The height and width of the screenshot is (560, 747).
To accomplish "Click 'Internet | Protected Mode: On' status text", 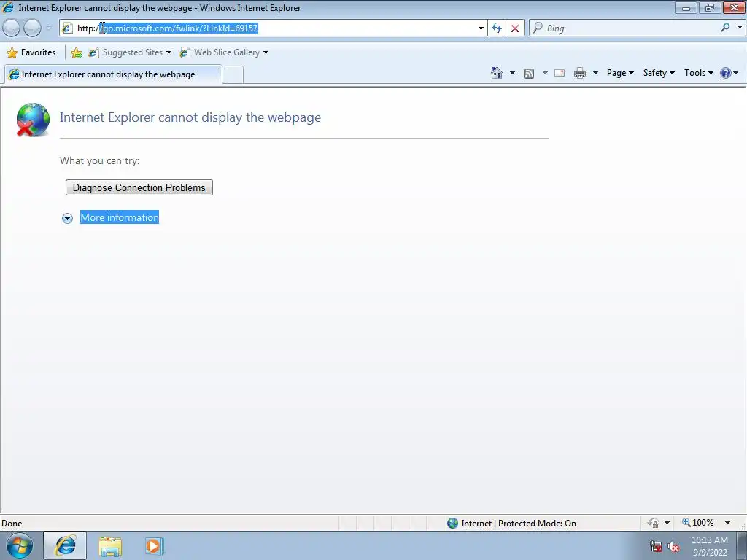I will pyautogui.click(x=519, y=524).
